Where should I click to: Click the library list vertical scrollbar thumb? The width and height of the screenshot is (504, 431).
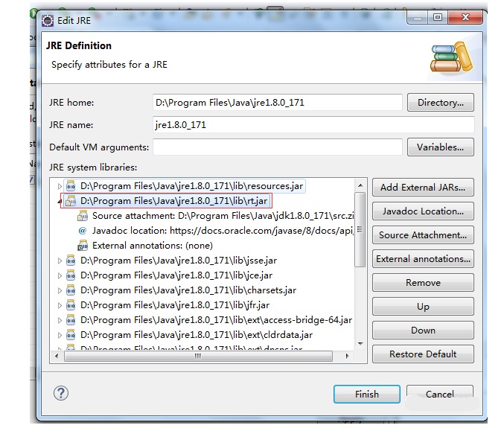[360, 229]
